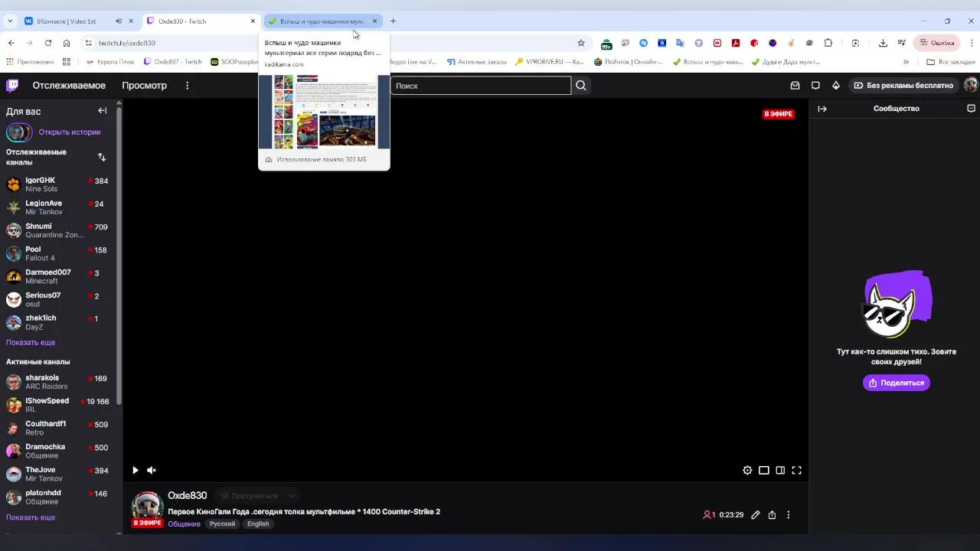
Task: Sort followed channels with arrows icon
Action: tap(102, 157)
